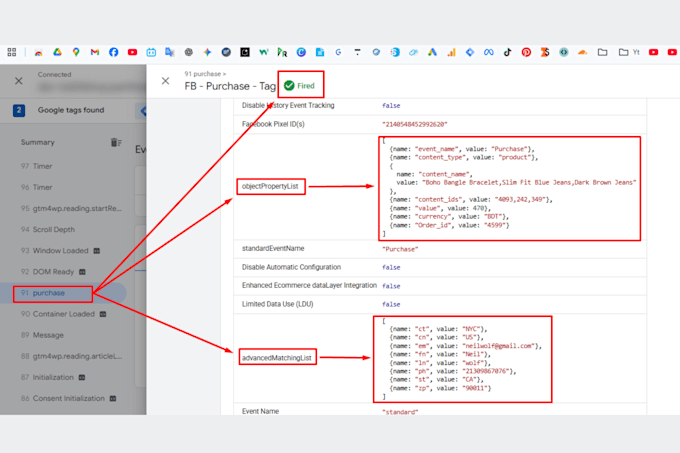Open the Google Analytics bookmark

tap(451, 52)
